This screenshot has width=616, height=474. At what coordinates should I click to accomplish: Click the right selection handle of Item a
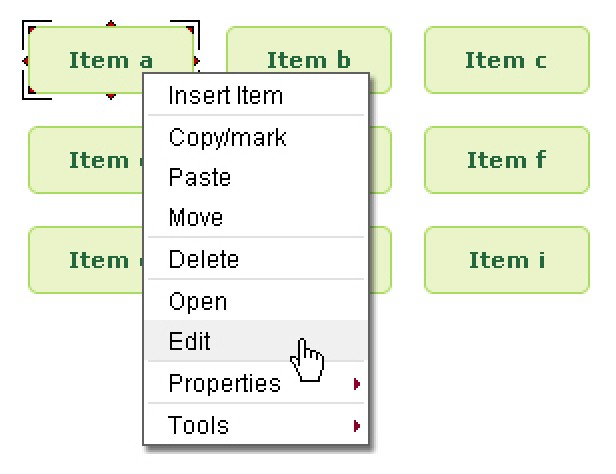click(x=196, y=61)
